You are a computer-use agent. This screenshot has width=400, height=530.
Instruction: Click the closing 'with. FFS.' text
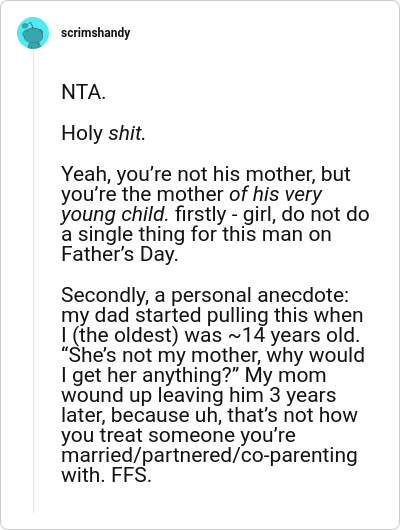(x=106, y=475)
